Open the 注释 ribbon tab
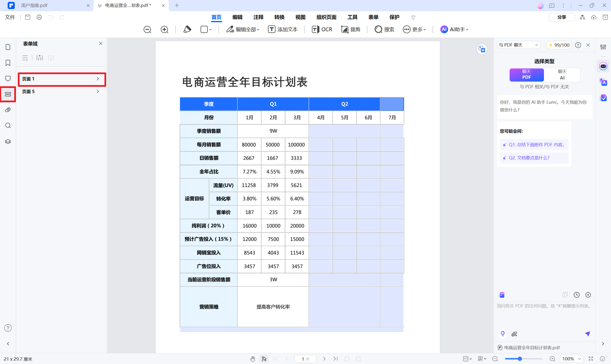The image size is (611, 364). 258,17
